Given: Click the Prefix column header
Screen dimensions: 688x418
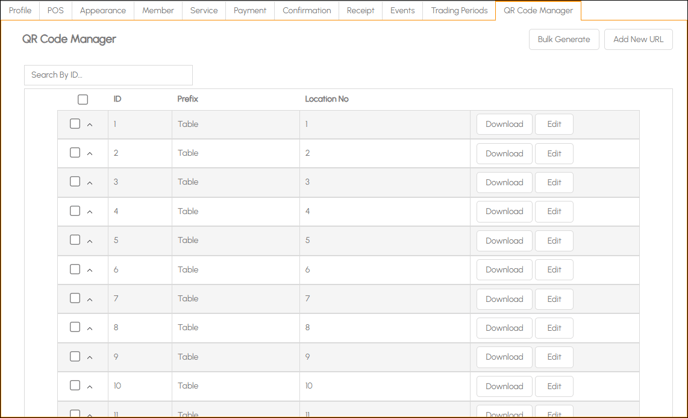Looking at the screenshot, I should pos(188,99).
